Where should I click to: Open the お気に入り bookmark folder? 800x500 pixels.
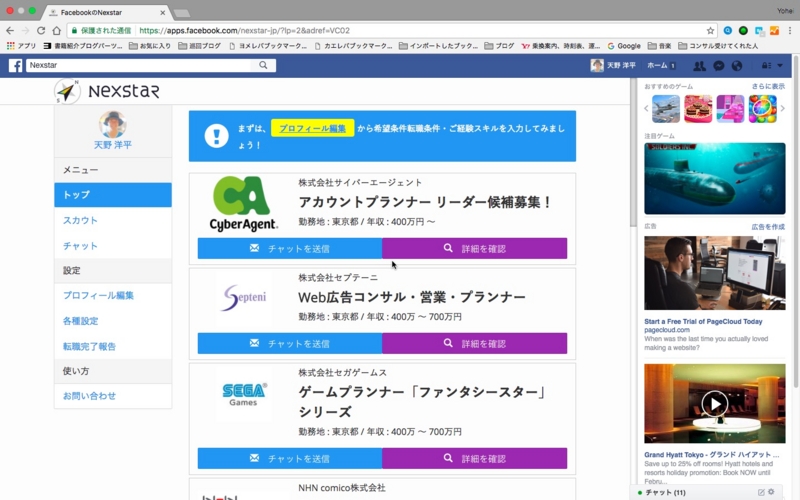[149, 46]
